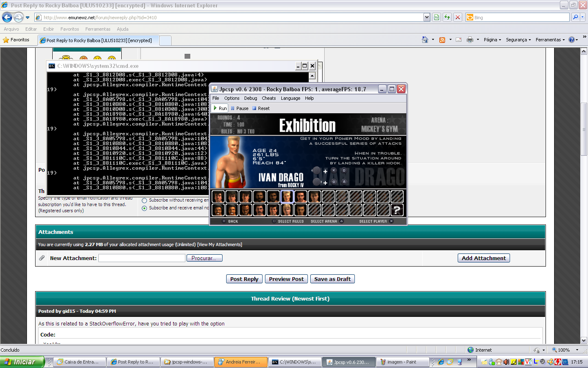588x368 pixels.
Task: Click the IE home icon
Action: pos(425,40)
